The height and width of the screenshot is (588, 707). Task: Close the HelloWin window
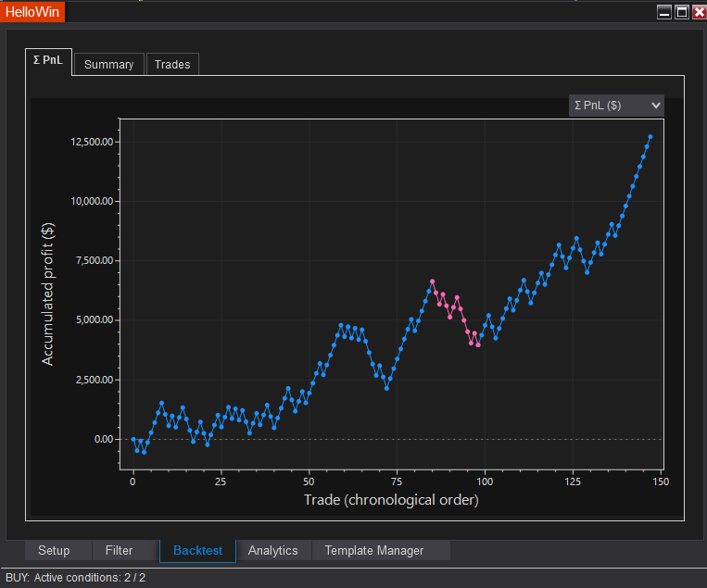pyautogui.click(x=697, y=12)
